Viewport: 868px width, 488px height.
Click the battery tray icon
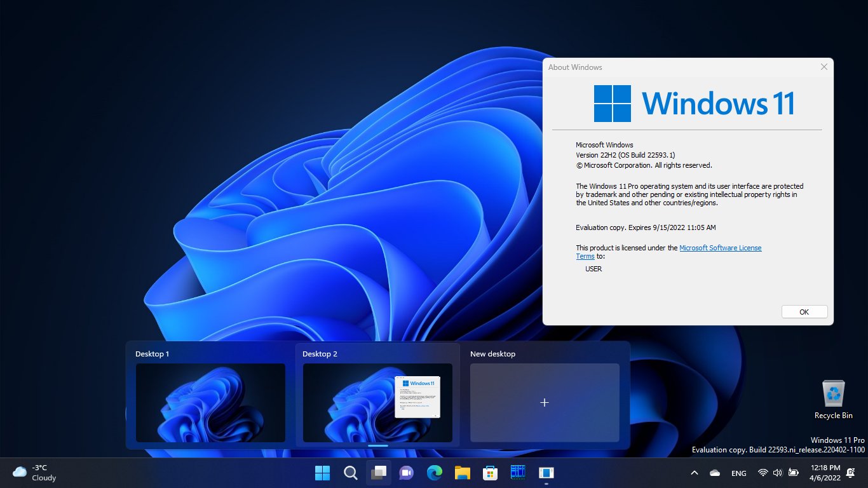[793, 473]
